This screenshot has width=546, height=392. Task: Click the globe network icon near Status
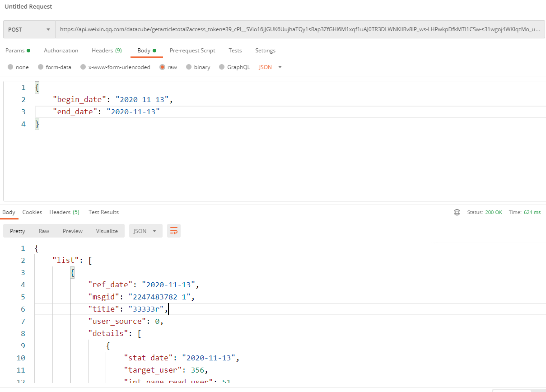pos(457,212)
